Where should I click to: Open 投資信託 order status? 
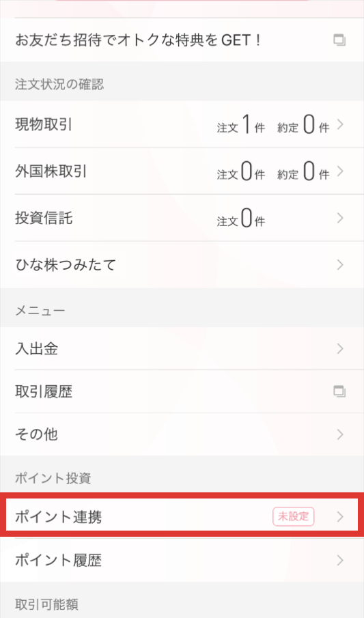tap(182, 218)
